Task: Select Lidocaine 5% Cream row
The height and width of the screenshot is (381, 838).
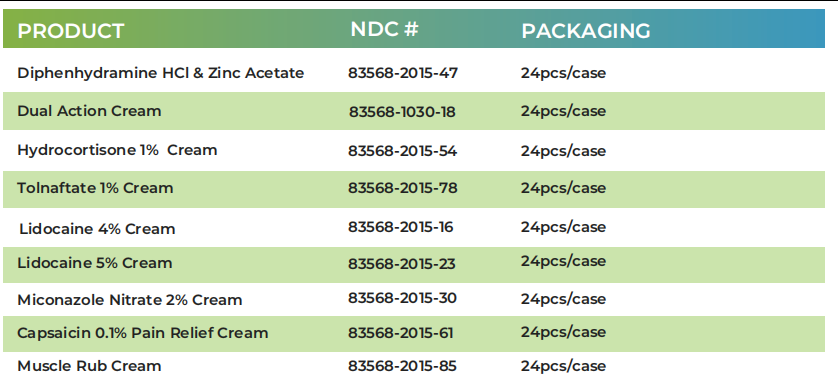Action: [x=414, y=265]
